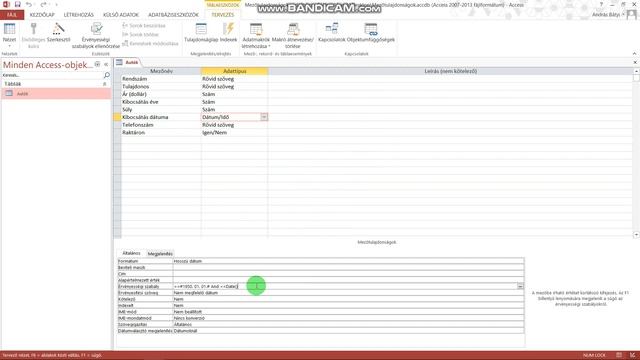Click the Rendszám field name cell
The image size is (640, 360).
tap(161, 79)
